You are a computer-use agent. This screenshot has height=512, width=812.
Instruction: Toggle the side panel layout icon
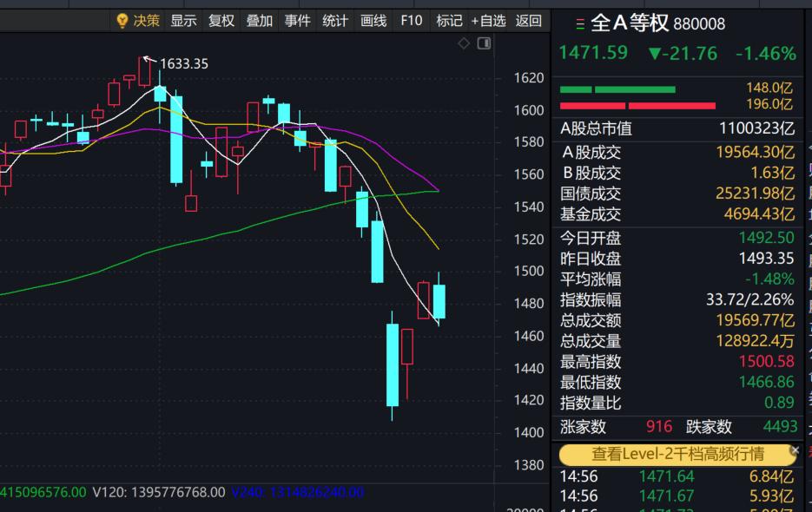485,43
